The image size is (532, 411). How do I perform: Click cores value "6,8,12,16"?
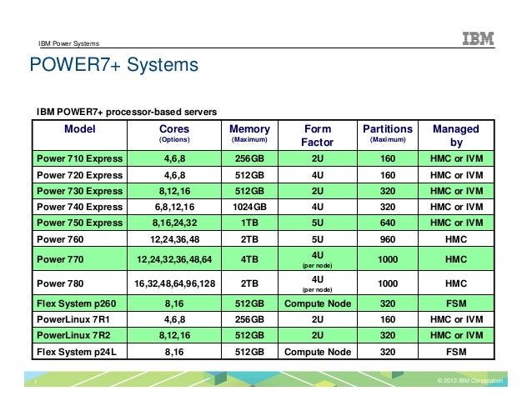[174, 207]
